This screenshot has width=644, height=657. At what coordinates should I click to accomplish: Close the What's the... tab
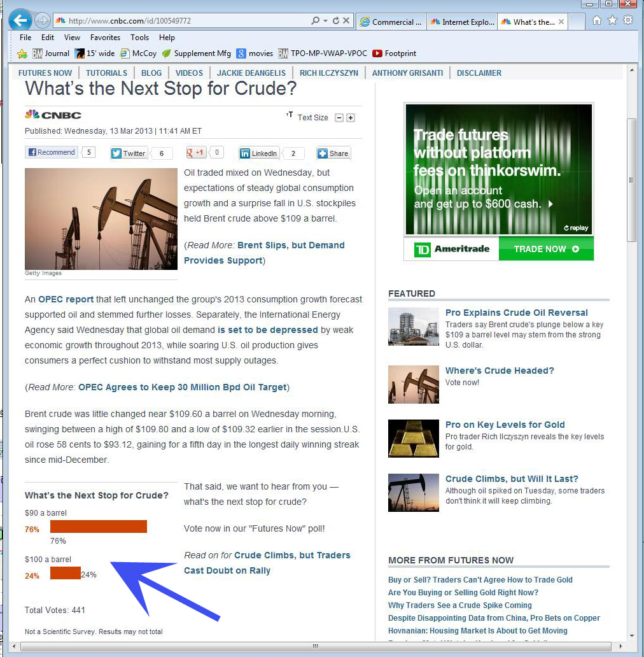561,22
